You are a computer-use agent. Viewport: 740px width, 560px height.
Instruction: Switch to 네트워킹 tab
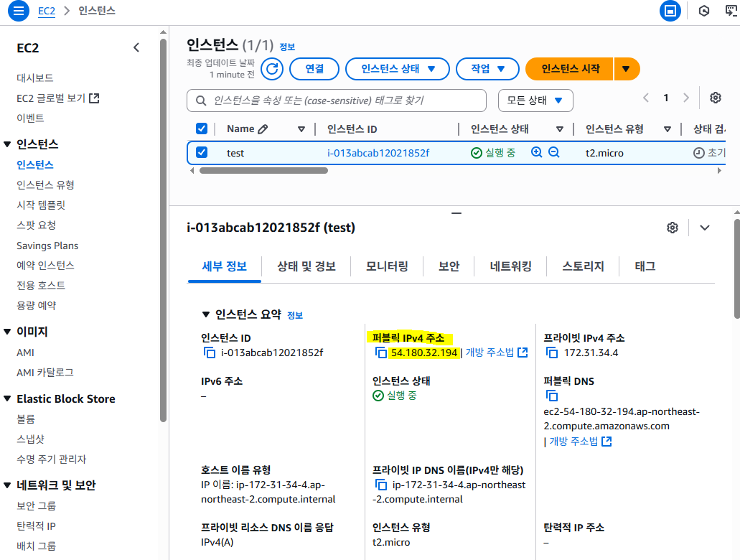[x=510, y=266]
